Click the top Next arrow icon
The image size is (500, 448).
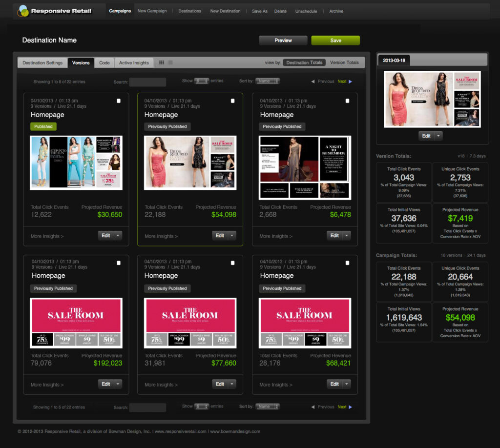click(351, 81)
